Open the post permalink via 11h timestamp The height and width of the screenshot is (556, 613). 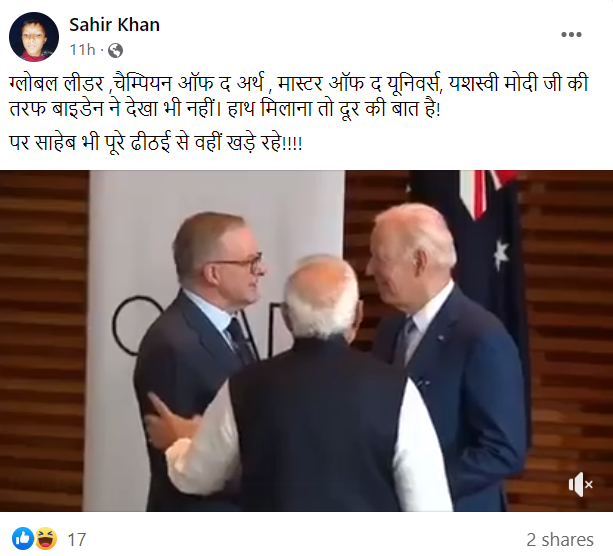click(82, 50)
